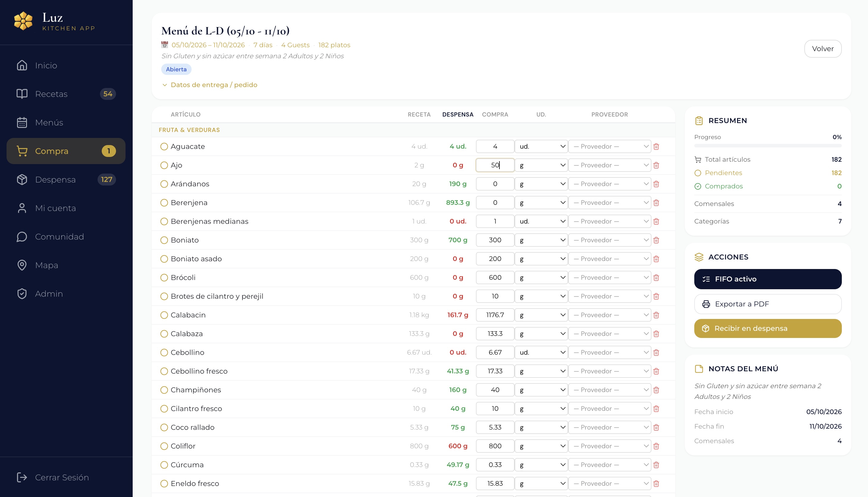Choose a Proveedor for Ajo

pyautogui.click(x=610, y=165)
